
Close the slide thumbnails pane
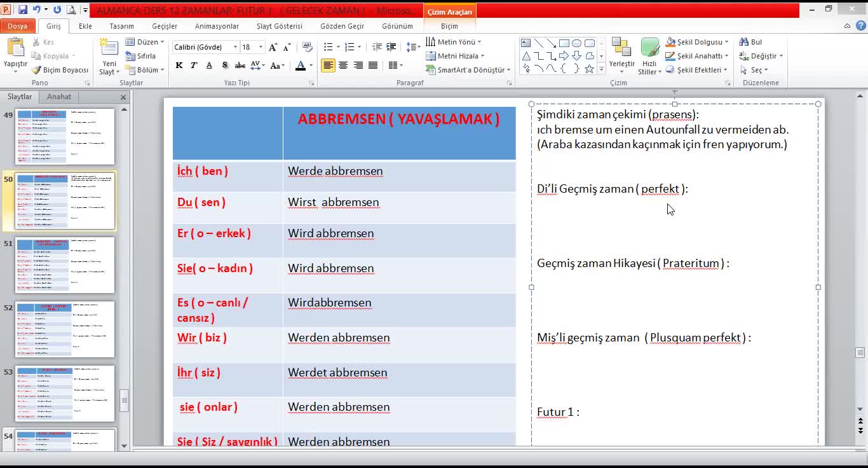[x=123, y=97]
